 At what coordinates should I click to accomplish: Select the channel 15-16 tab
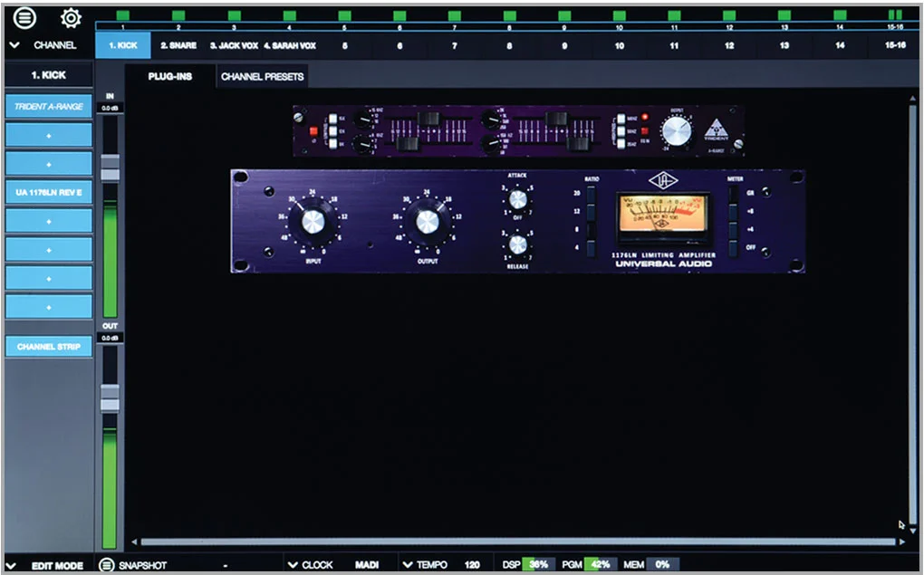click(x=895, y=45)
